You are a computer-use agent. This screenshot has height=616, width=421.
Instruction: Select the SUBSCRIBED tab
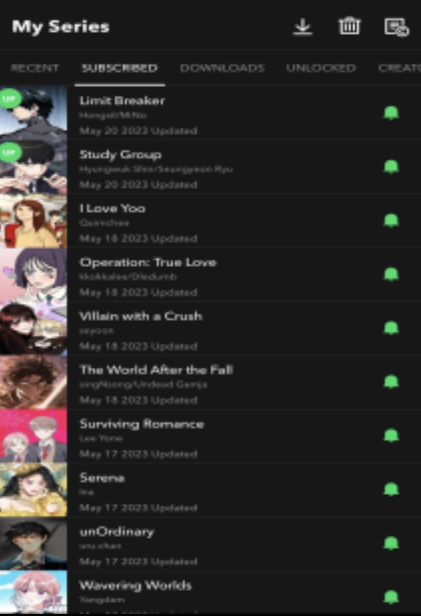(x=119, y=68)
